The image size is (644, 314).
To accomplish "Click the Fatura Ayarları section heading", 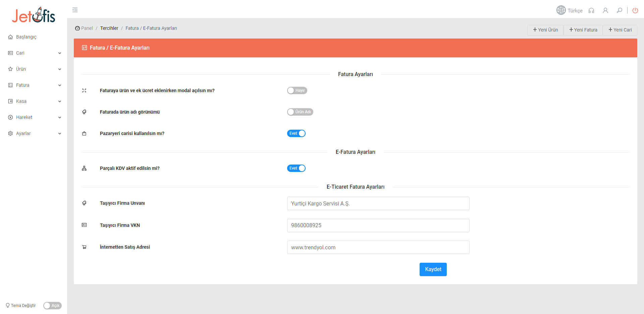I will [356, 74].
